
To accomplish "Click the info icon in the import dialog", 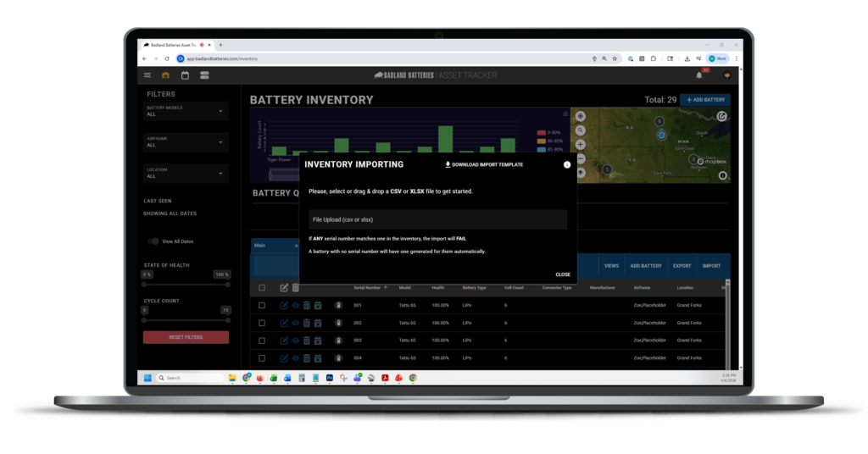I will click(x=567, y=165).
